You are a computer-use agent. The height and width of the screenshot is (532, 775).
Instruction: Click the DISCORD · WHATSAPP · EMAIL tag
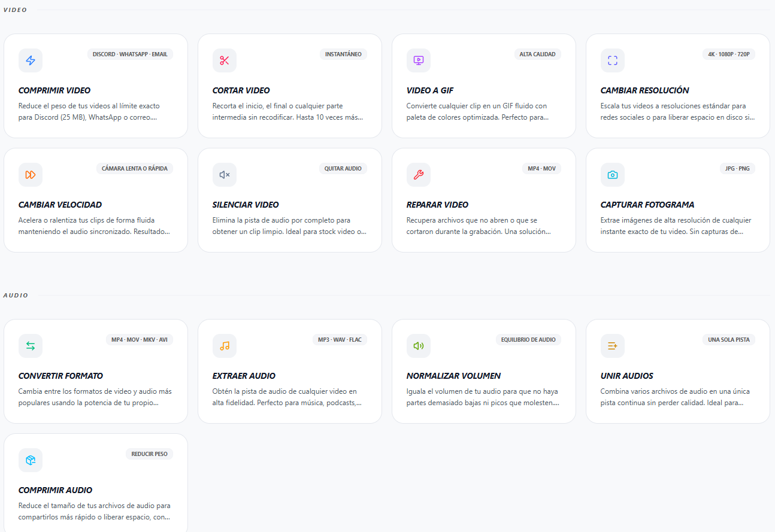[130, 54]
